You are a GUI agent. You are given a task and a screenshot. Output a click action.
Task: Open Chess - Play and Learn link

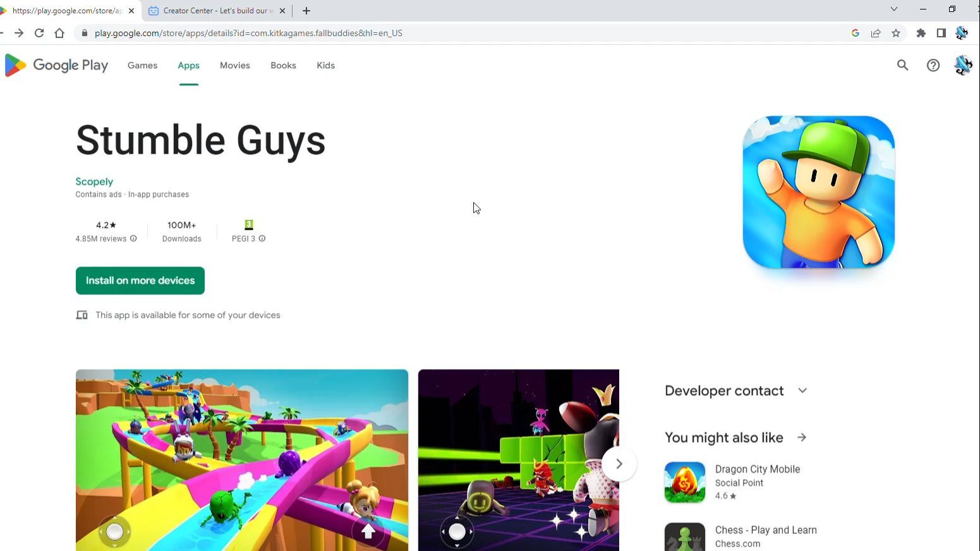pyautogui.click(x=766, y=530)
